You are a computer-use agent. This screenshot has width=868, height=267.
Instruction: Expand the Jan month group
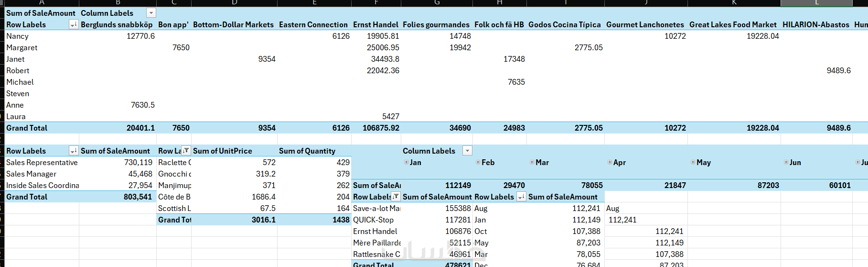pos(406,162)
